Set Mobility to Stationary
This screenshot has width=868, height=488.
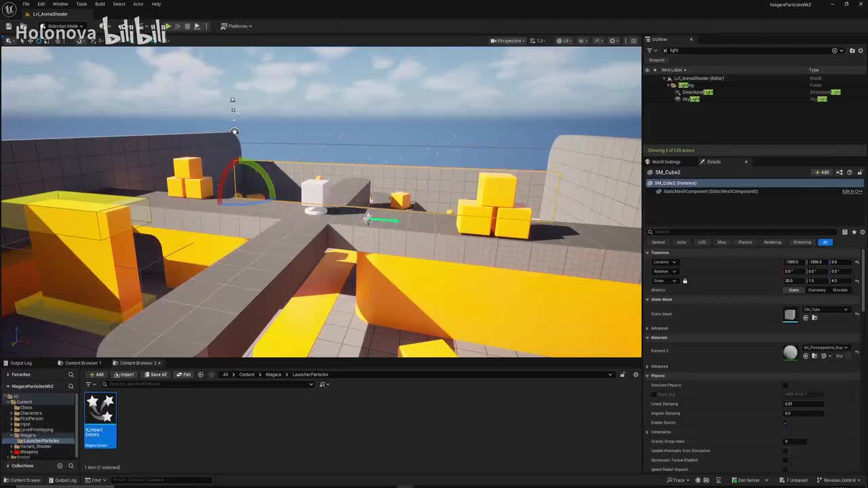click(816, 290)
